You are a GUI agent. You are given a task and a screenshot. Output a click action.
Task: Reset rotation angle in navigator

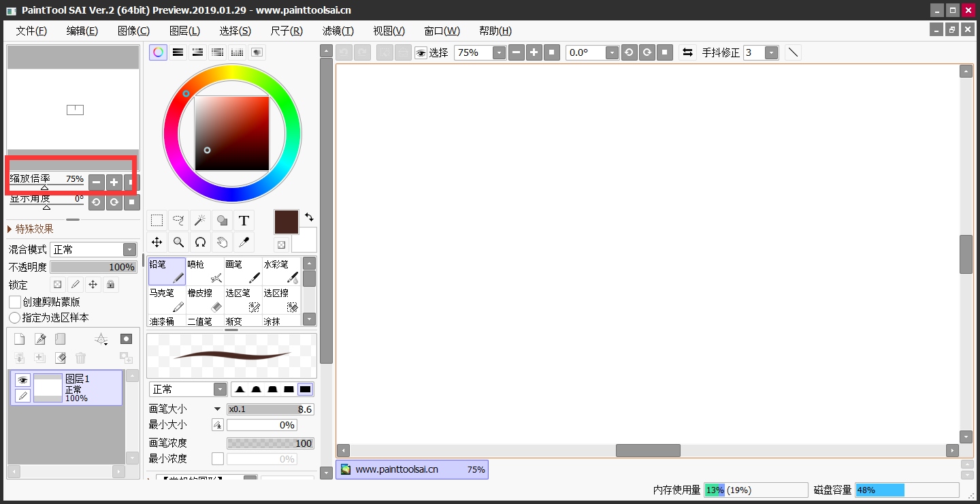coord(132,202)
